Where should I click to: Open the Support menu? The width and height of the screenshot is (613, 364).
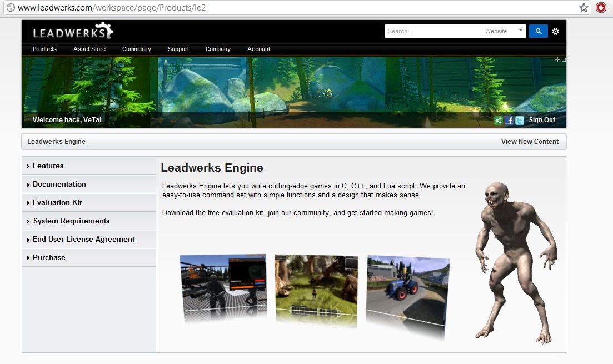coord(178,49)
